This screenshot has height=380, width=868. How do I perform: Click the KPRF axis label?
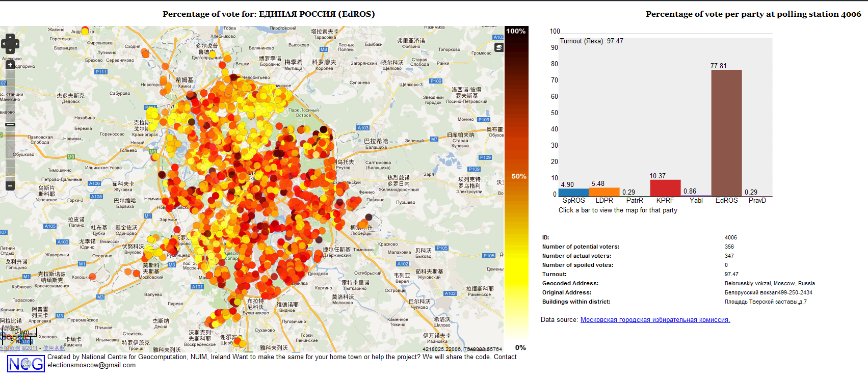click(665, 201)
